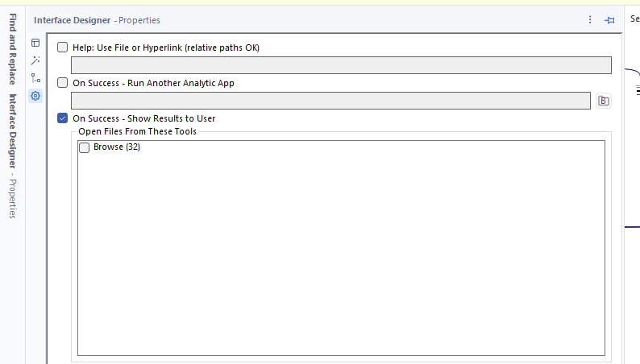
Task: Click the pin icon to auto-hide panel
Action: [x=610, y=20]
